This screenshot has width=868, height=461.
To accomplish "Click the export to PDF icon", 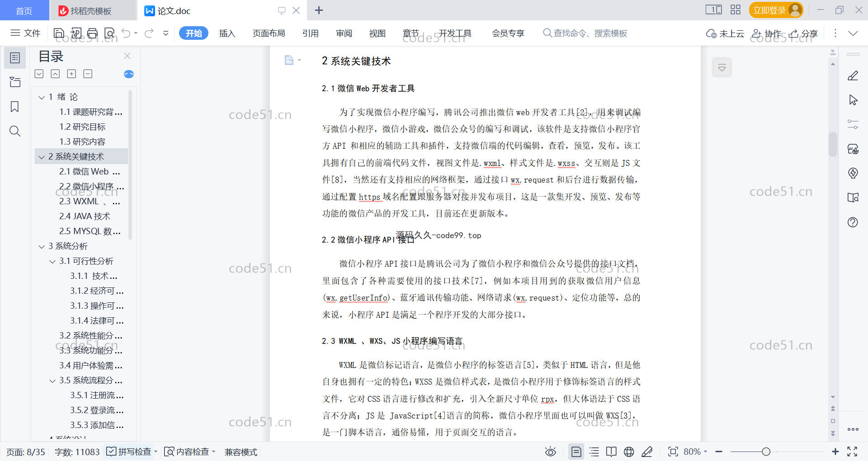I will [x=76, y=33].
